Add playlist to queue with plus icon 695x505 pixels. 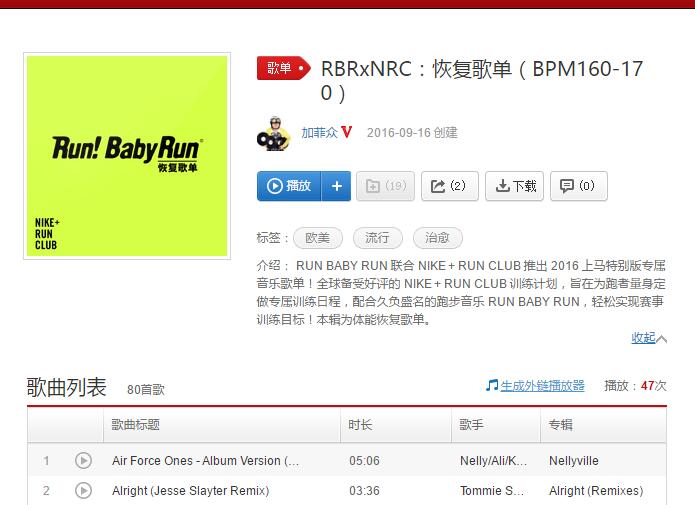[336, 186]
